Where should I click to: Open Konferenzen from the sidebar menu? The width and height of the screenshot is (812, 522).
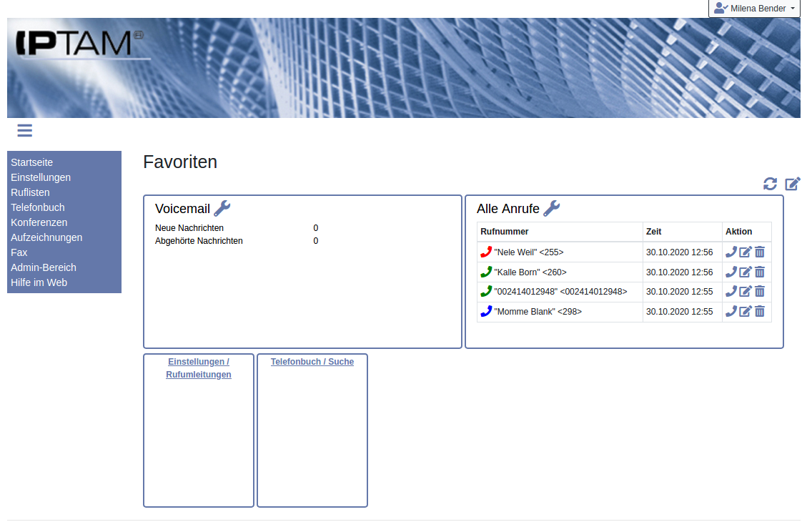pos(39,222)
